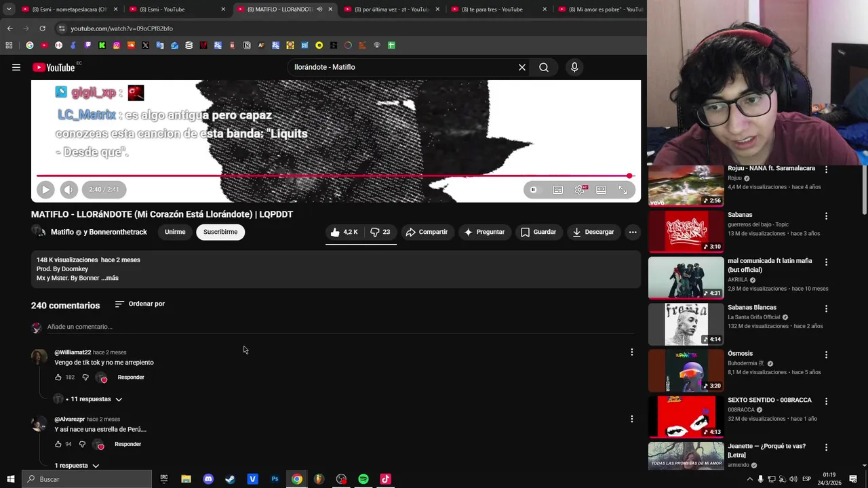Reload the page in Chrome
Image resolution: width=868 pixels, height=488 pixels.
[42, 28]
